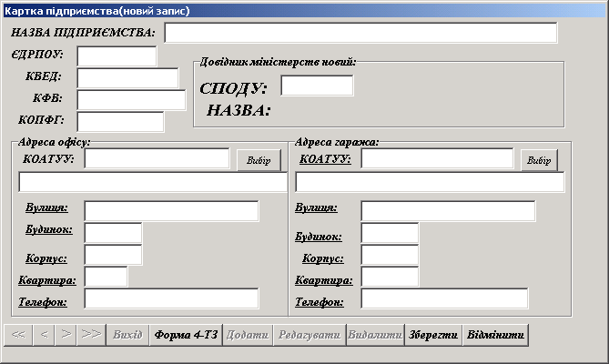609x364 pixels.
Task: Click garage Будинок input field
Action: [390, 233]
